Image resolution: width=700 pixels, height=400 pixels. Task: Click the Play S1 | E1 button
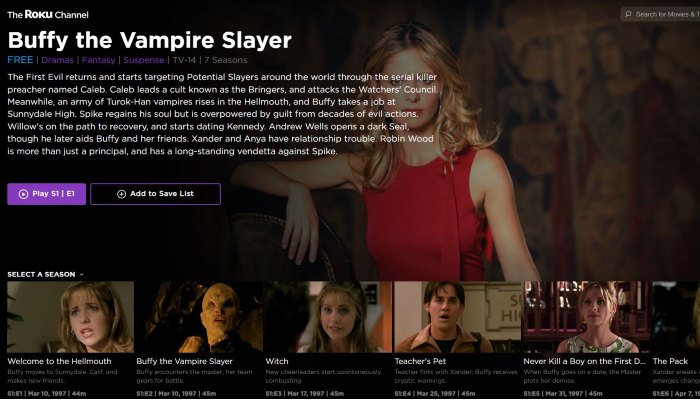click(46, 194)
